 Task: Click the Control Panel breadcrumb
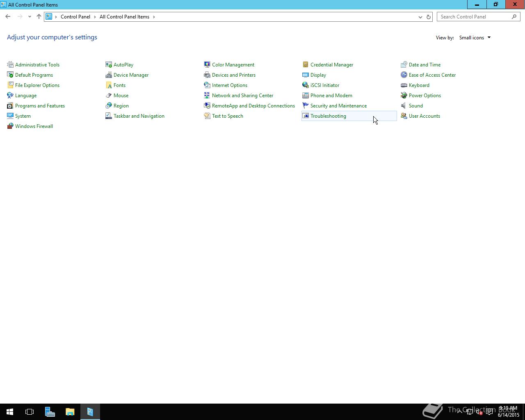[x=75, y=17]
